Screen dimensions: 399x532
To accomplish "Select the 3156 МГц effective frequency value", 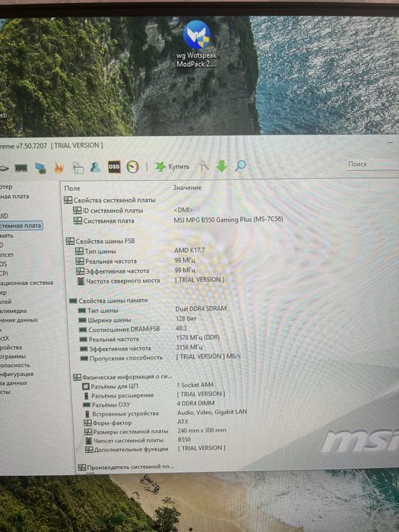I will coord(189,347).
